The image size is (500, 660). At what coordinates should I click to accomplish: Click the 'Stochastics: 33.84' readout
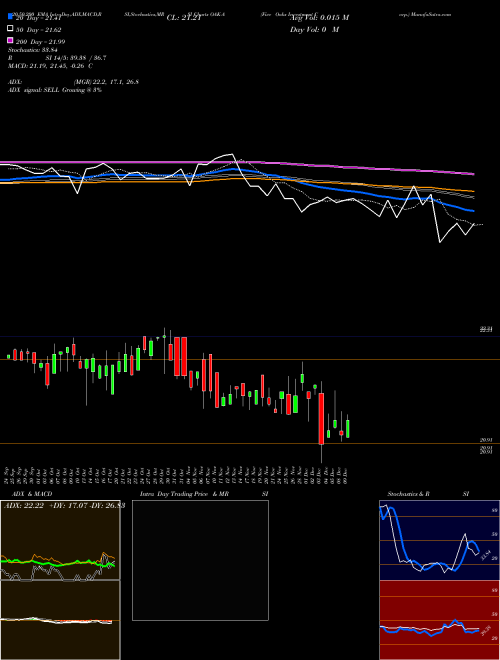[33, 50]
